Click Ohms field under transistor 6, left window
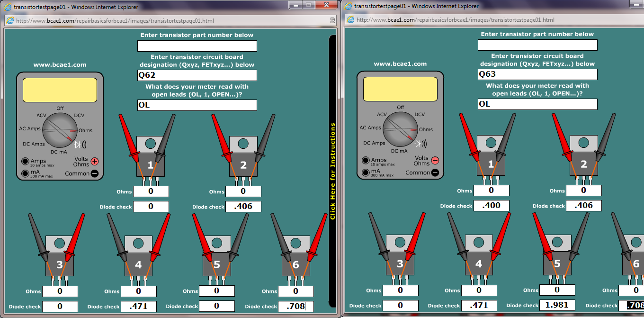This screenshot has height=318, width=644. tap(296, 291)
